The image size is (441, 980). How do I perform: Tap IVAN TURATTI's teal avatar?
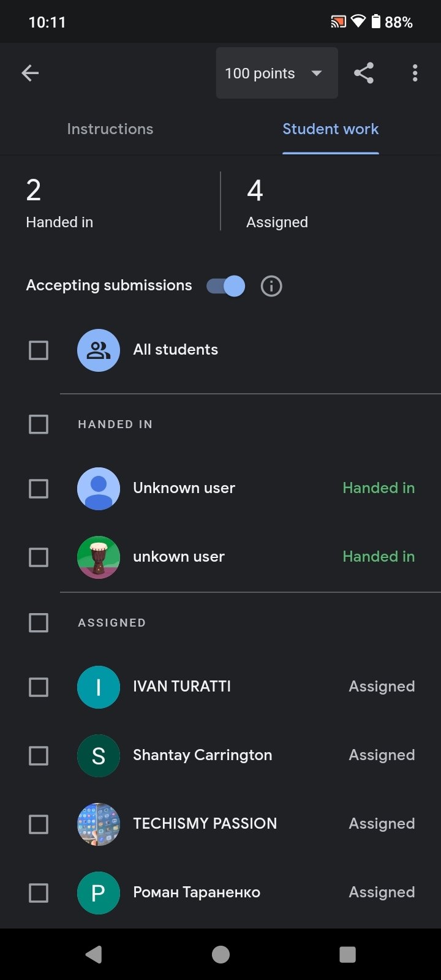pyautogui.click(x=98, y=687)
